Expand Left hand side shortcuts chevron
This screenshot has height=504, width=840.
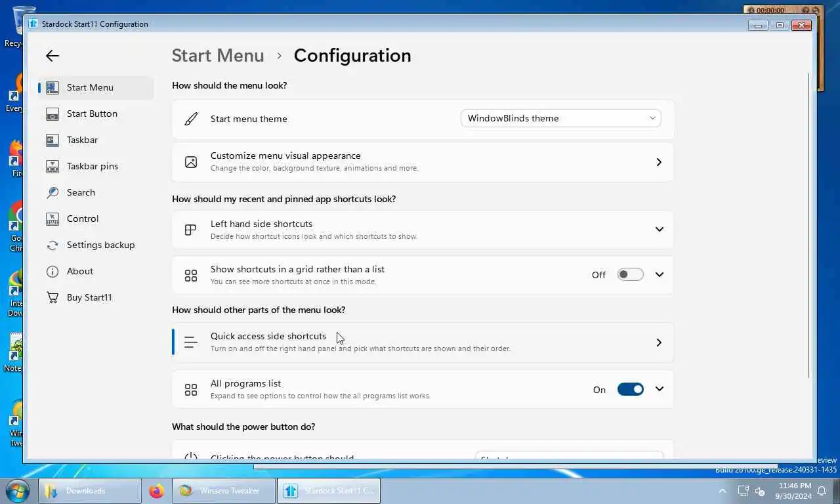click(x=660, y=229)
